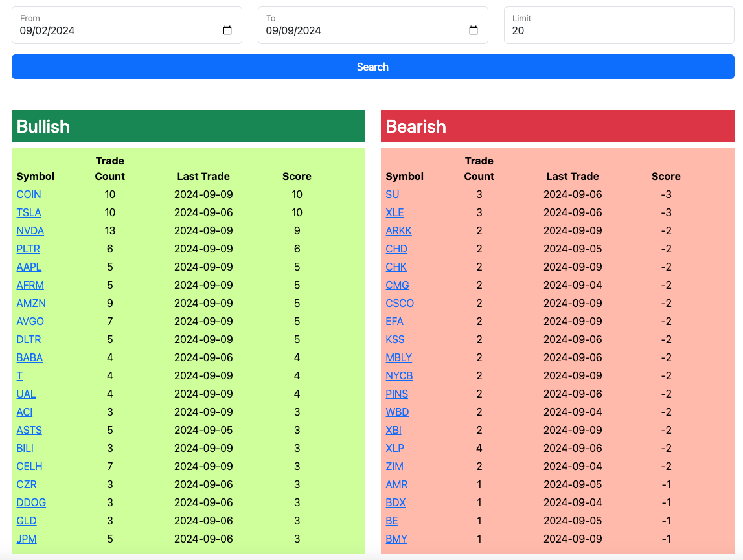Open the DDOG symbol link
Image resolution: width=743 pixels, height=560 pixels.
[31, 502]
